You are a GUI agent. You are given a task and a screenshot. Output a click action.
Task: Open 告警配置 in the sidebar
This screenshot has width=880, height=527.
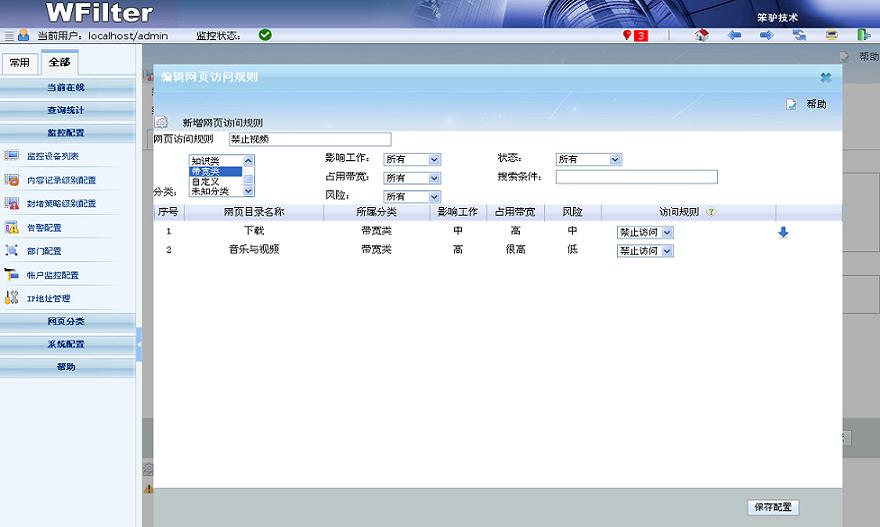point(44,227)
